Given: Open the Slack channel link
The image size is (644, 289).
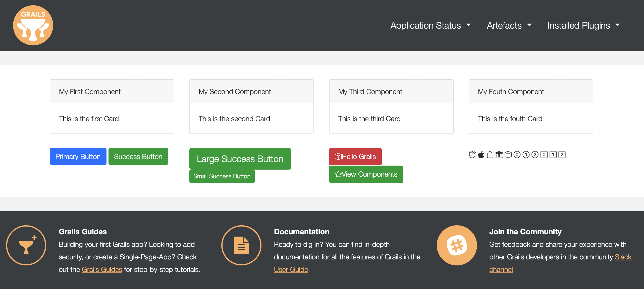Looking at the screenshot, I should click(623, 257).
